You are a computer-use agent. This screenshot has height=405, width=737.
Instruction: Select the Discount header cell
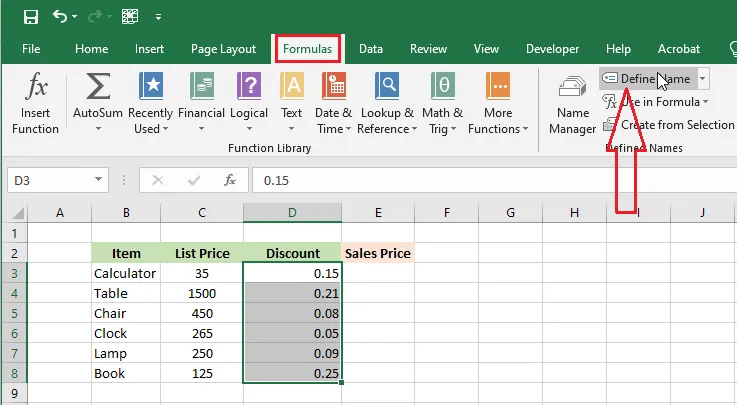click(x=292, y=253)
